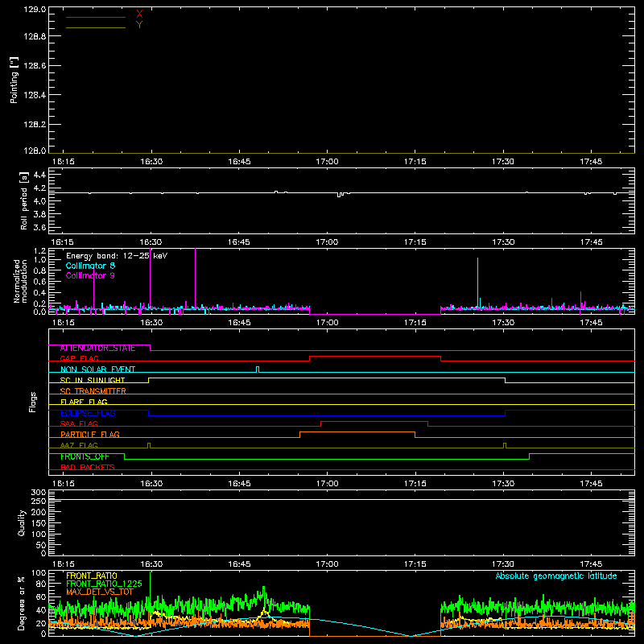Click the 128.6 value on Pointing axis
The image size is (644, 644).
point(35,66)
